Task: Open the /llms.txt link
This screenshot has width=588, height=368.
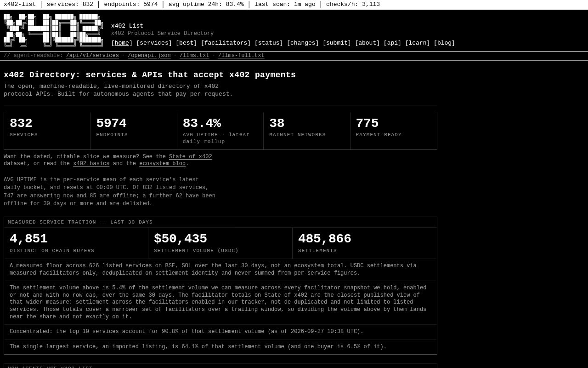Action: [x=194, y=56]
